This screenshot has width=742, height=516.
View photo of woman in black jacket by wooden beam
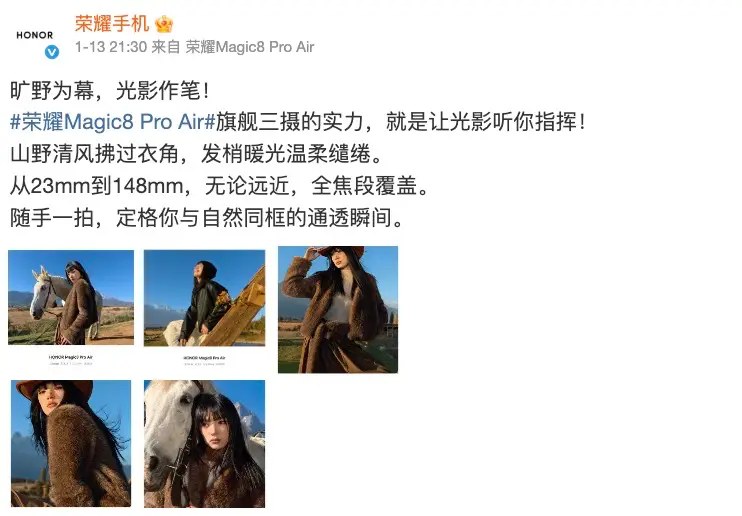click(204, 298)
